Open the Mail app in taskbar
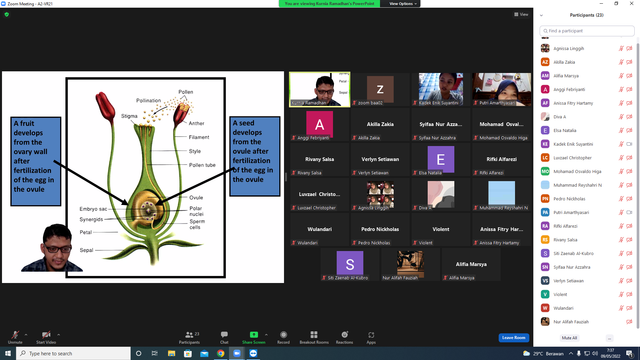 click(x=204, y=353)
